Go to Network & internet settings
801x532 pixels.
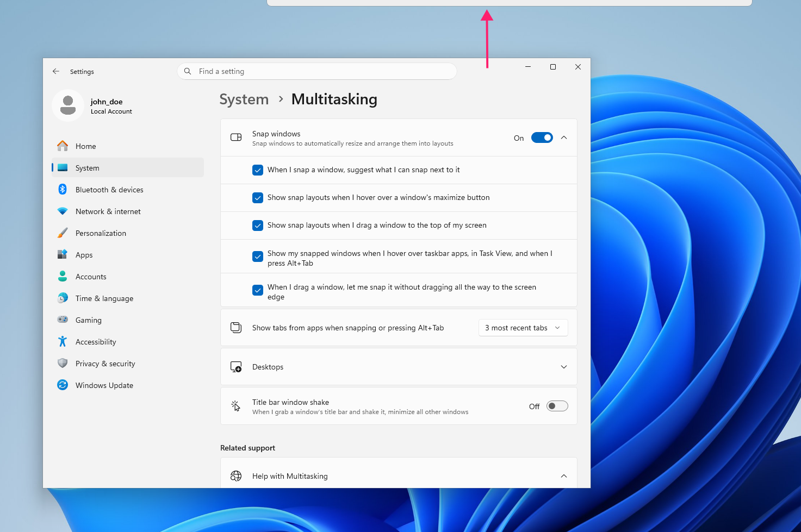coord(128,211)
